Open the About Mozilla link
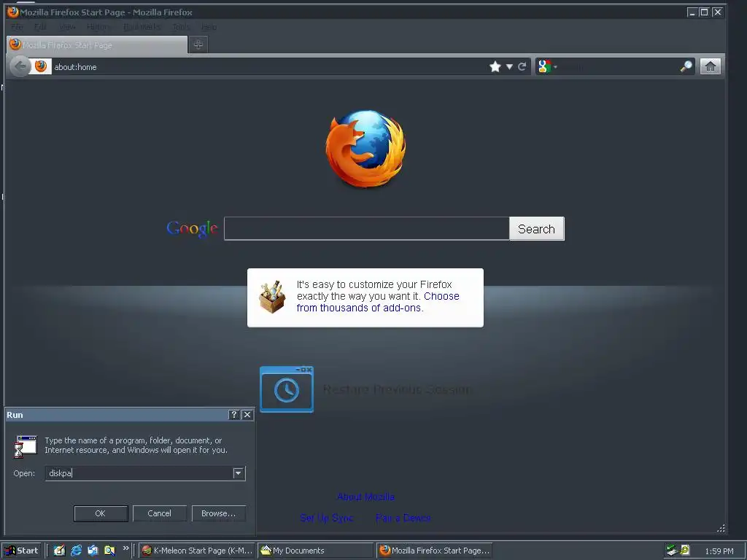This screenshot has height=560, width=747. [x=365, y=497]
